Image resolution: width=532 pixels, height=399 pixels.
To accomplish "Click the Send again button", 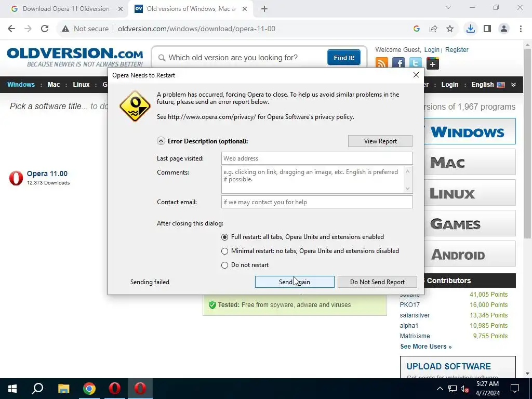I will tap(295, 282).
